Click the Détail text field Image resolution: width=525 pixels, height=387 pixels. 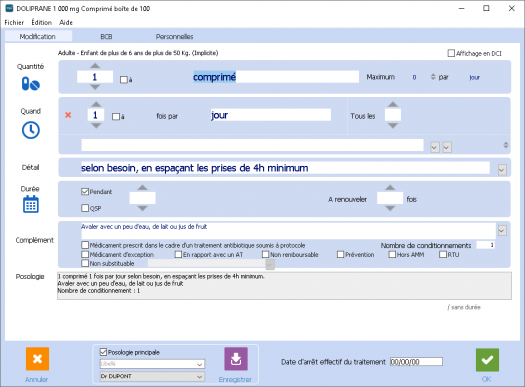[285, 168]
